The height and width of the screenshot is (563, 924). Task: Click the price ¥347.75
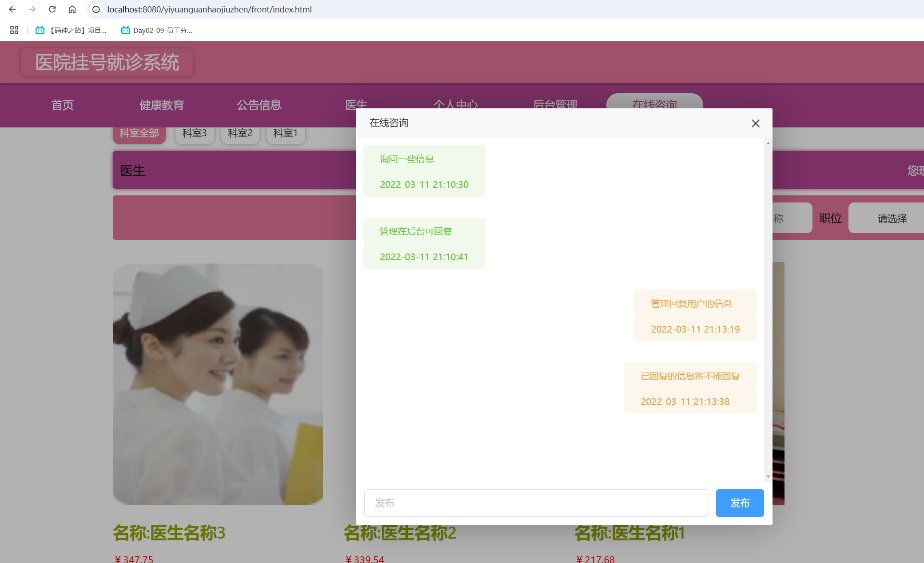click(x=134, y=559)
